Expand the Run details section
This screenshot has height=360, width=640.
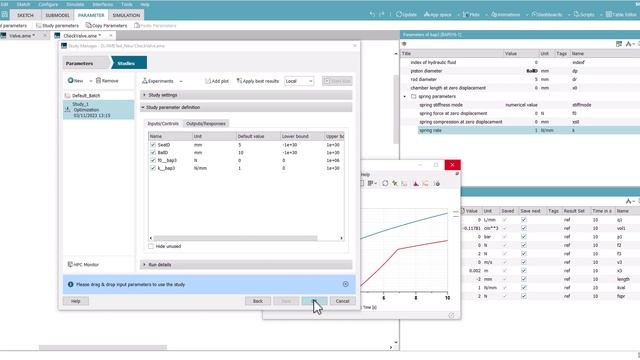[246, 265]
